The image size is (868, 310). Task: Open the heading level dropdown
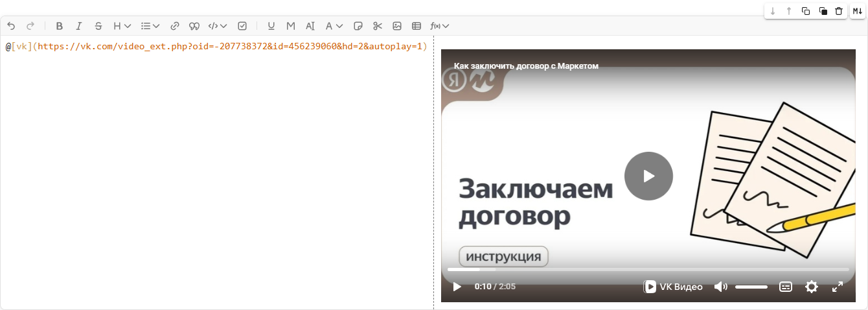coord(122,26)
